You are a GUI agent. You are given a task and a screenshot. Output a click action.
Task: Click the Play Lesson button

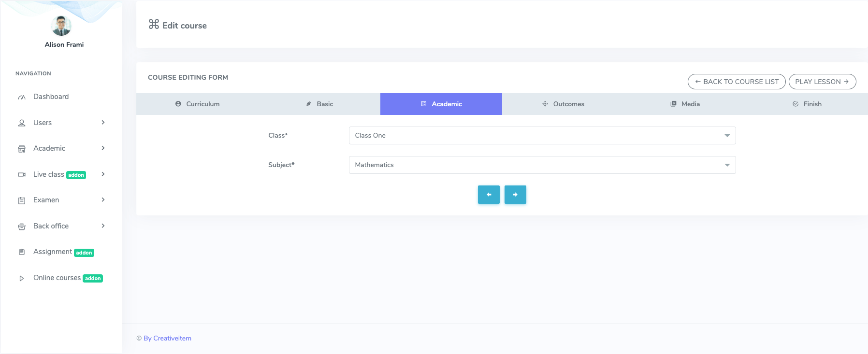point(822,82)
